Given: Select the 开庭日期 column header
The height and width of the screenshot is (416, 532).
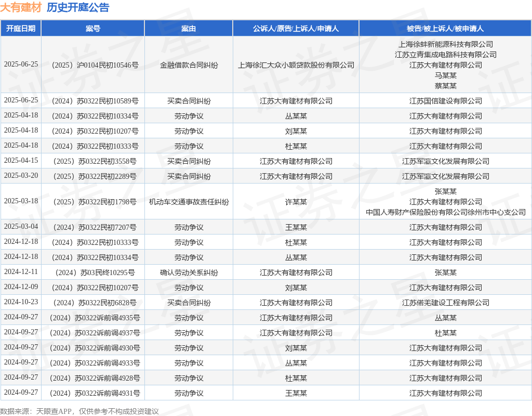Looking at the screenshot, I should 21,29.
